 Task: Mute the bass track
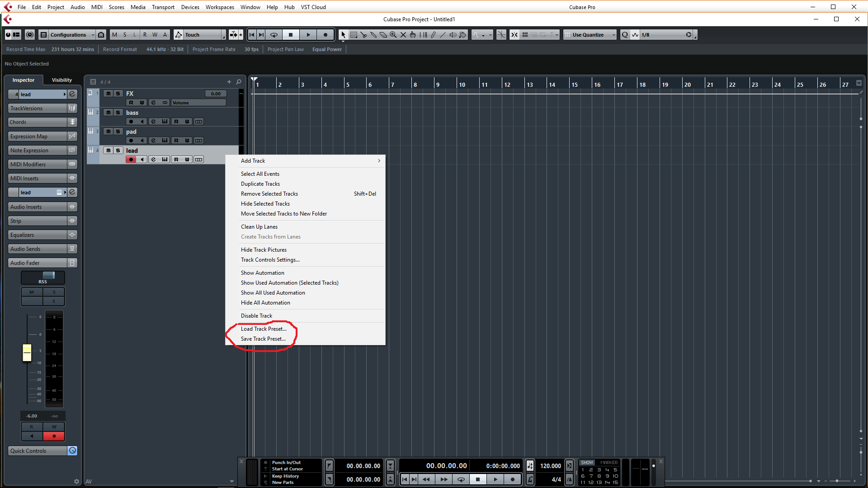coord(108,113)
